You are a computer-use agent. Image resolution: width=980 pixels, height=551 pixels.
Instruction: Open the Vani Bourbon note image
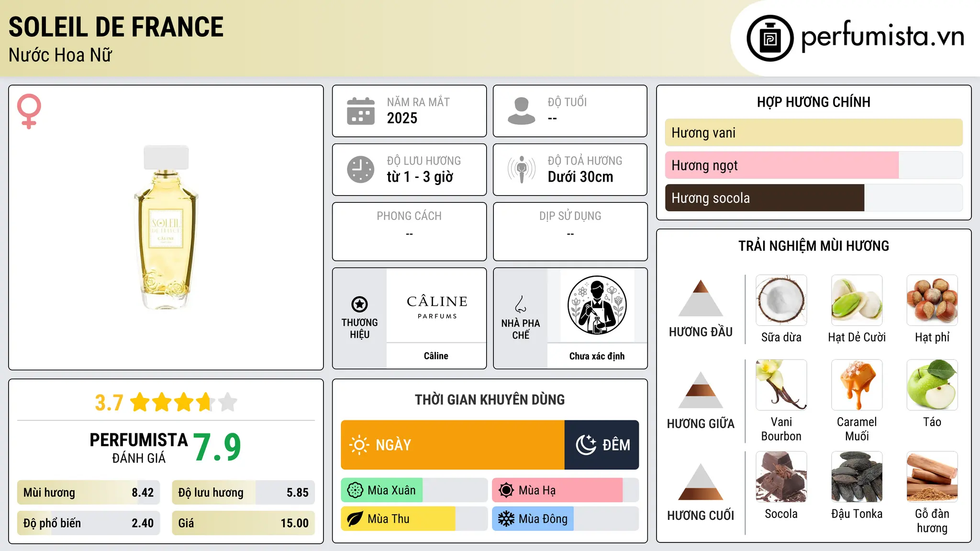[781, 385]
